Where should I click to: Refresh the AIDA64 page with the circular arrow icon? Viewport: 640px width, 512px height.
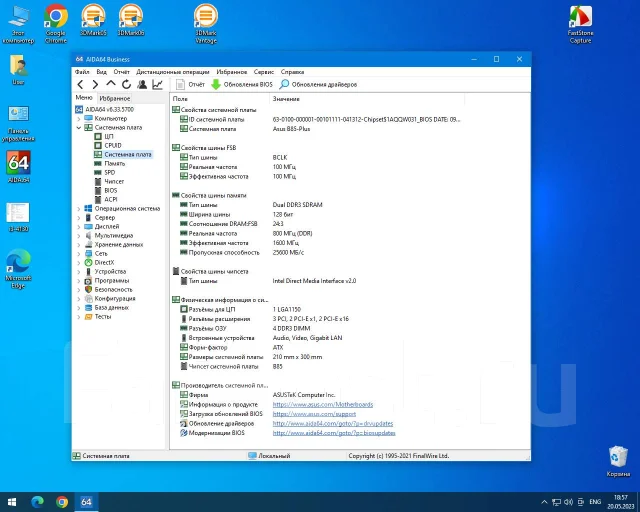pyautogui.click(x=127, y=85)
